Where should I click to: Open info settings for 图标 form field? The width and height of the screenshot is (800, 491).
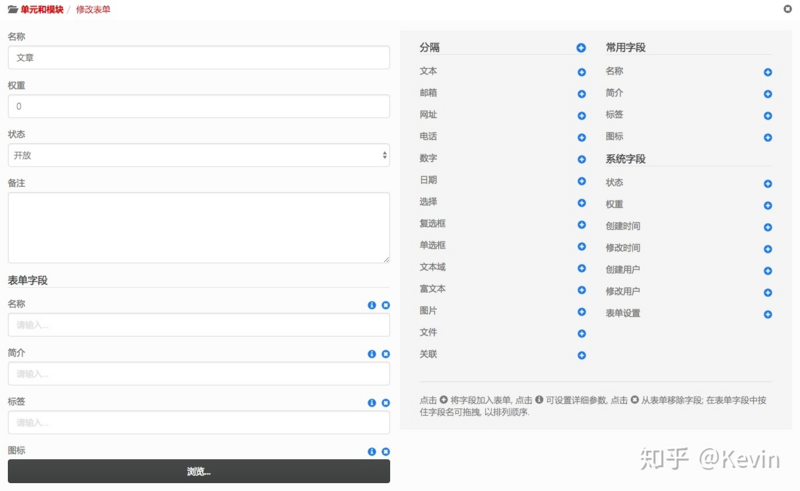(x=372, y=452)
